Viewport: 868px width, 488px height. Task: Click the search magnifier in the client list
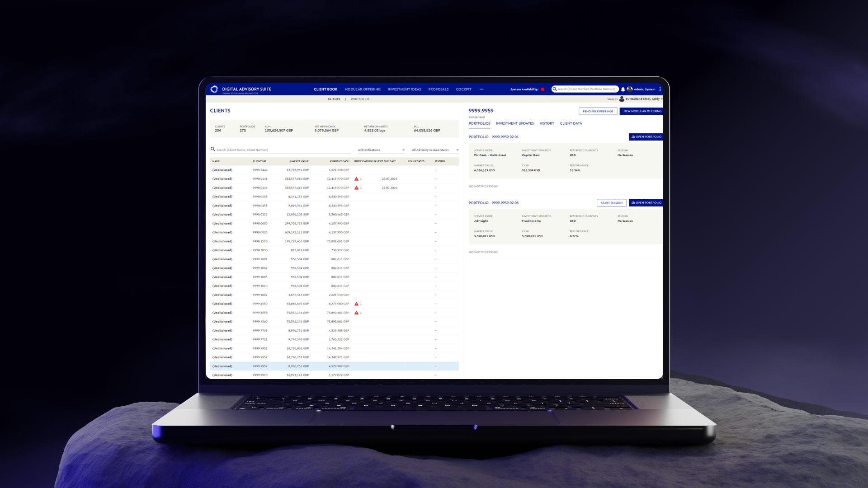point(212,149)
